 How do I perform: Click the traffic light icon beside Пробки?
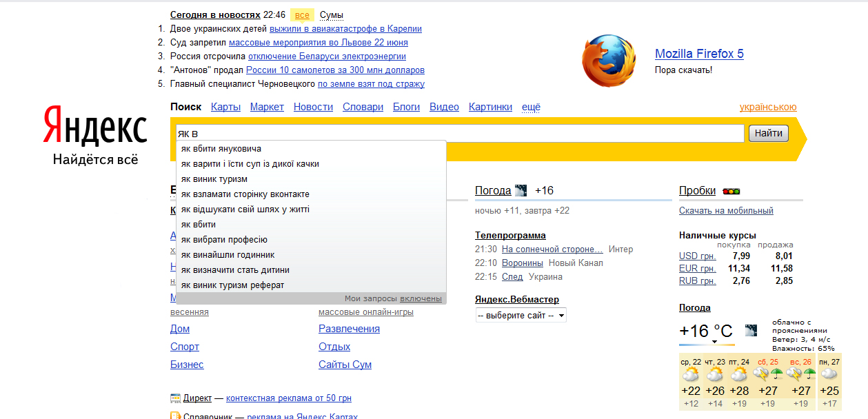point(731,191)
